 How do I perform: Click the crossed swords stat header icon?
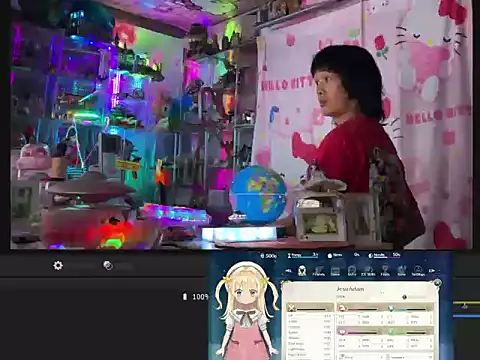(292, 308)
